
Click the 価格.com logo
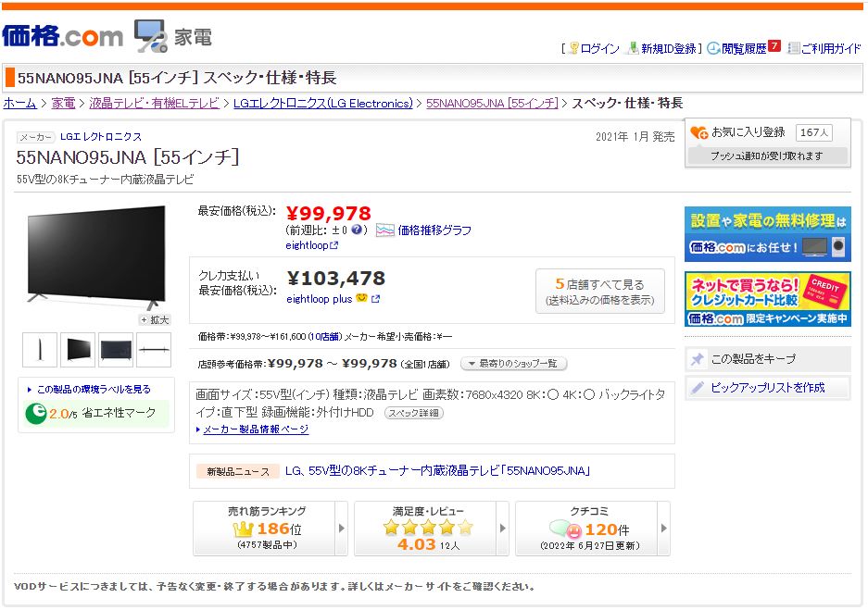pos(62,36)
